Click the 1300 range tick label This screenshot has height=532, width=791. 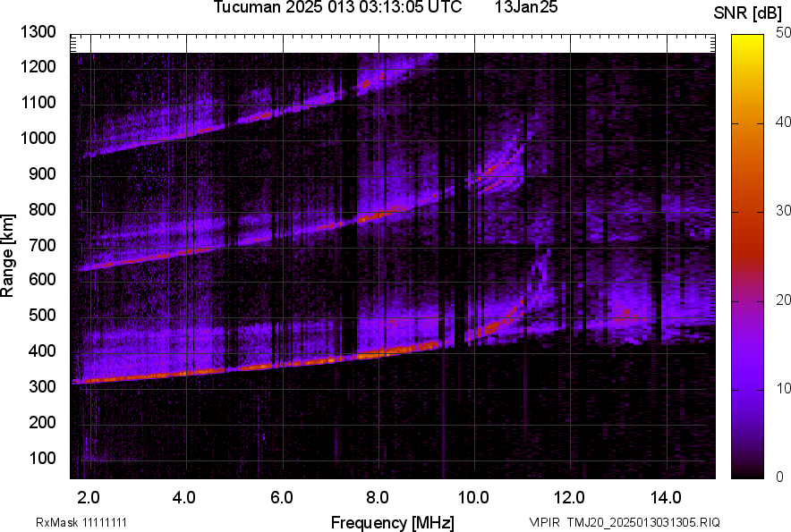pyautogui.click(x=41, y=32)
